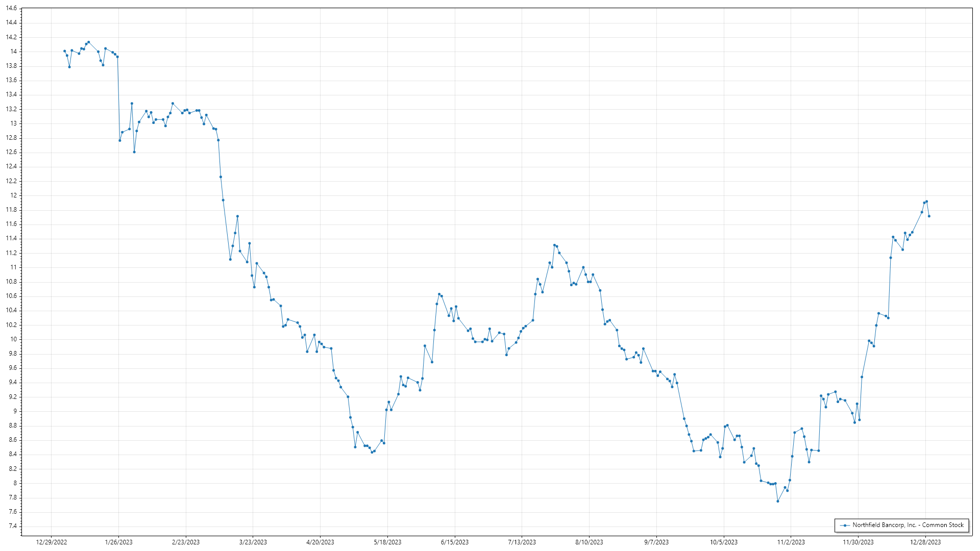Select the 12/28/2023 x-axis date label

(925, 542)
